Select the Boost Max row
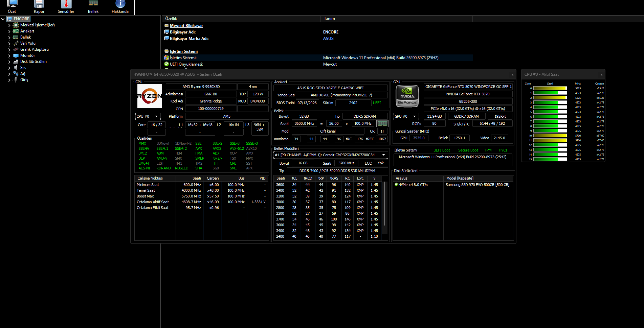The height and width of the screenshot is (328, 644). [x=201, y=196]
